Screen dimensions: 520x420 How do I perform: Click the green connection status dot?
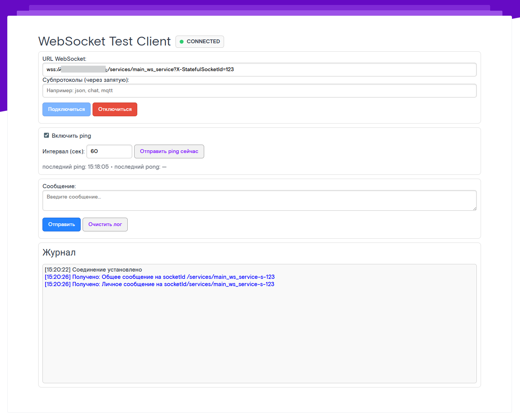click(182, 42)
